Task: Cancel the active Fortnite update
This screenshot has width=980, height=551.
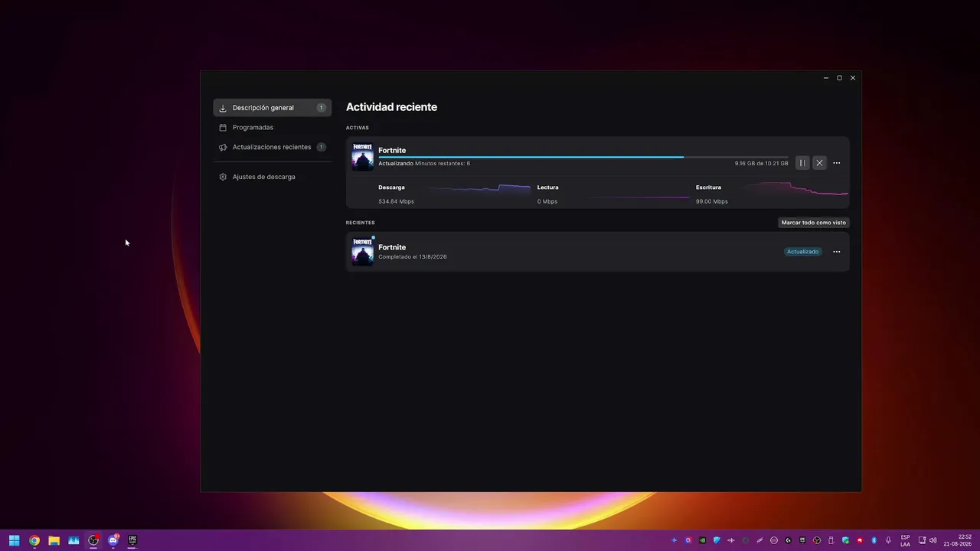Action: (819, 163)
